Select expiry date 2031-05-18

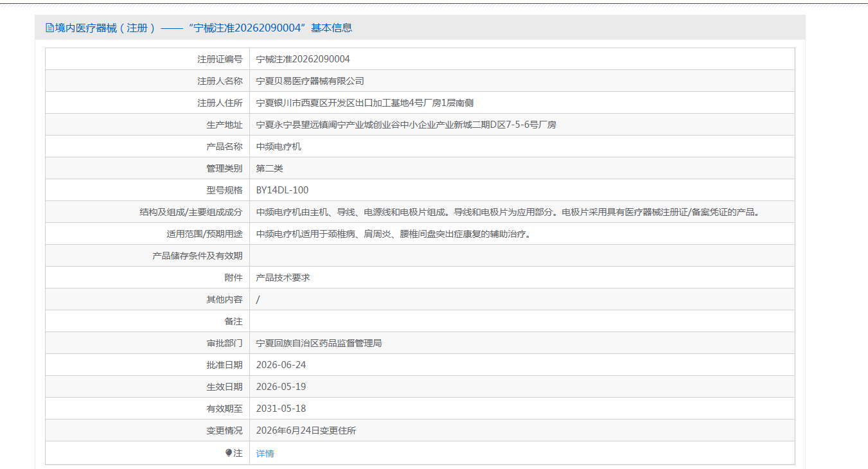point(281,409)
